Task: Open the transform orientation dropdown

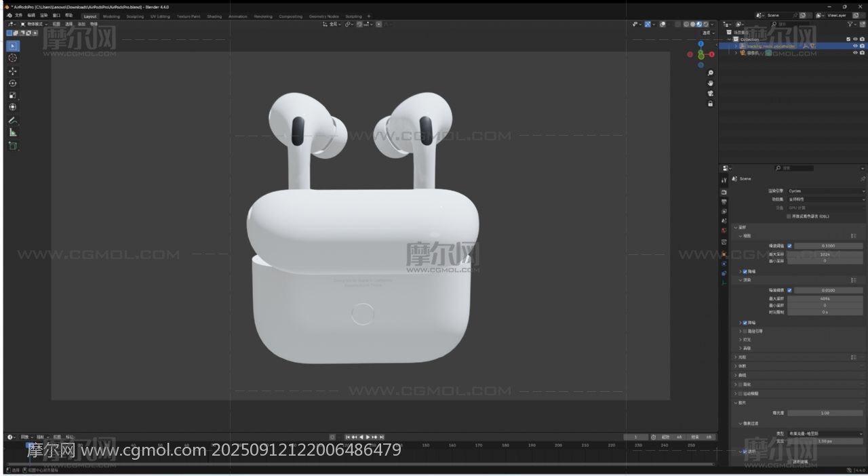Action: point(332,24)
